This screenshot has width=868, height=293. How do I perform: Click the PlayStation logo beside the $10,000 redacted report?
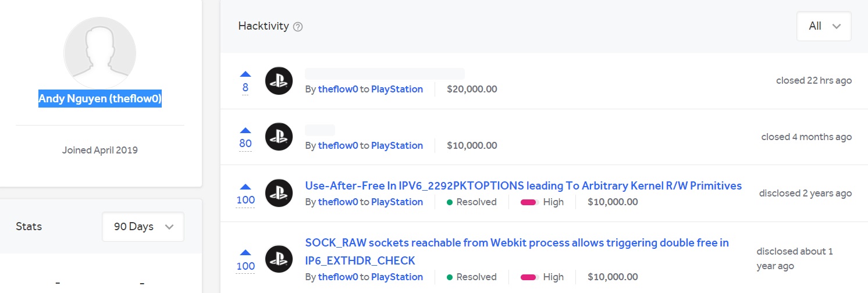pos(279,137)
